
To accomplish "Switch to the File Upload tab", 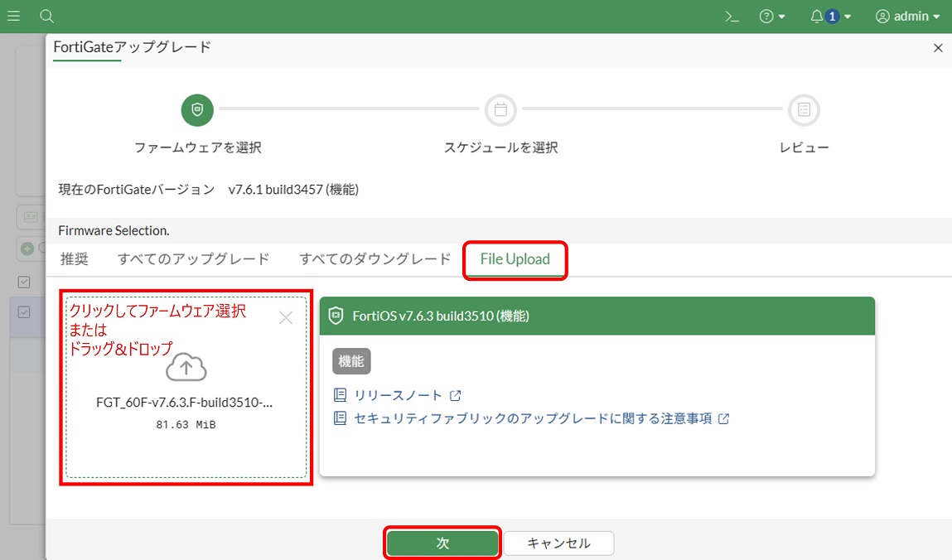I will click(515, 259).
